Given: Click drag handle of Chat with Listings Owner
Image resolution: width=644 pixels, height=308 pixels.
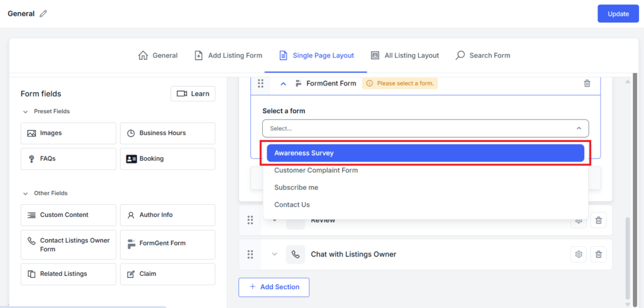Looking at the screenshot, I should (x=250, y=254).
